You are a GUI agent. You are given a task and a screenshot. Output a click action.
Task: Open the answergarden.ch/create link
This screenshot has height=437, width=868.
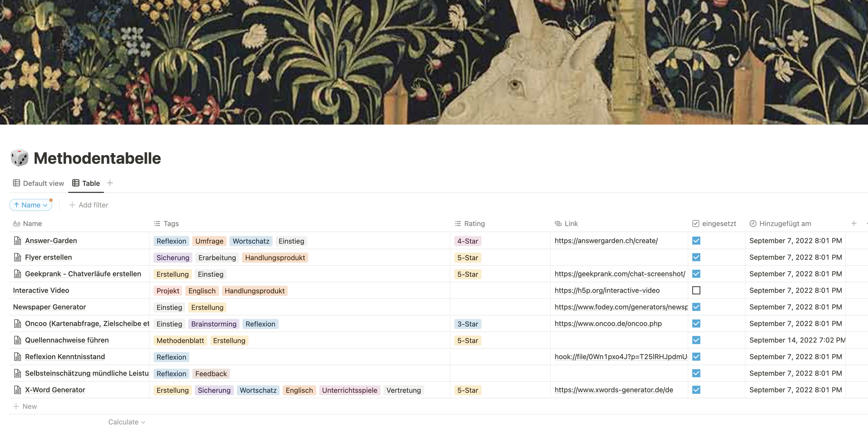tap(606, 241)
